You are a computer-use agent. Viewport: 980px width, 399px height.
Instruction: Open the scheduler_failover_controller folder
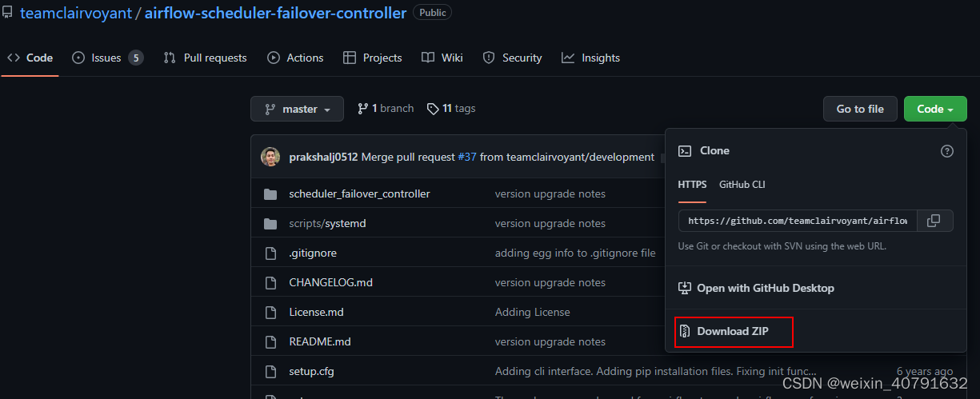(359, 194)
